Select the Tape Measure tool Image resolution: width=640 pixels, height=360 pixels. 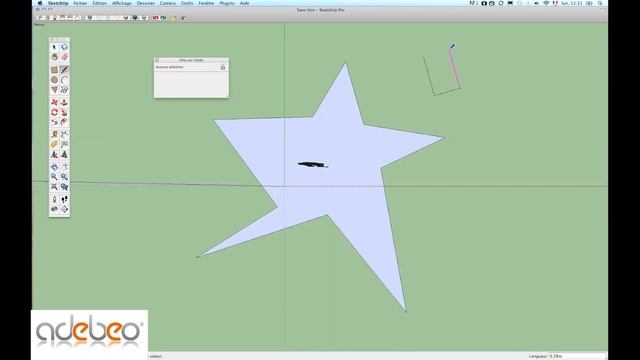point(54,135)
